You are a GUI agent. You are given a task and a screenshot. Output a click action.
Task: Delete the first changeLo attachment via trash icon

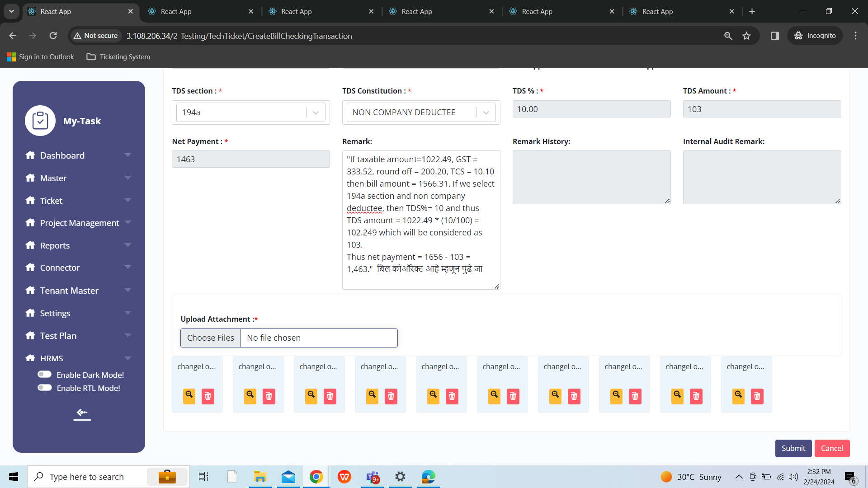point(208,396)
